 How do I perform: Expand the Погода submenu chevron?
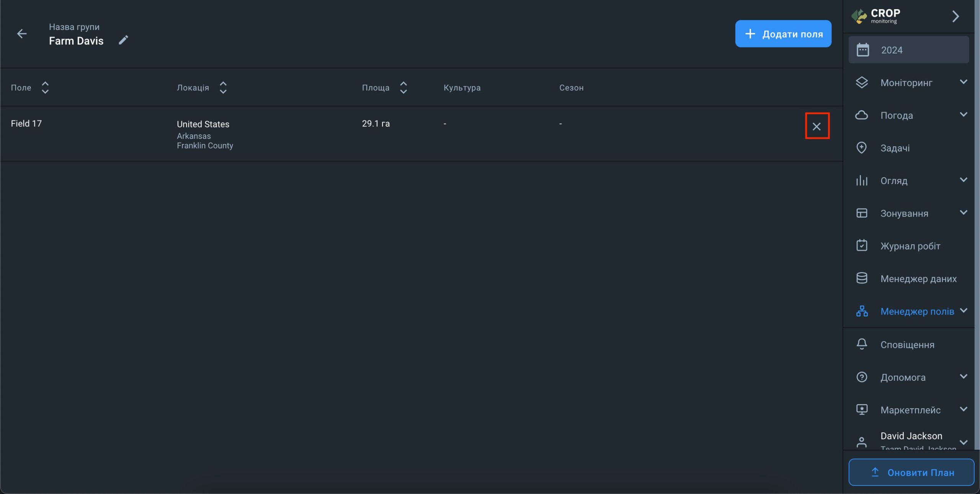point(963,114)
